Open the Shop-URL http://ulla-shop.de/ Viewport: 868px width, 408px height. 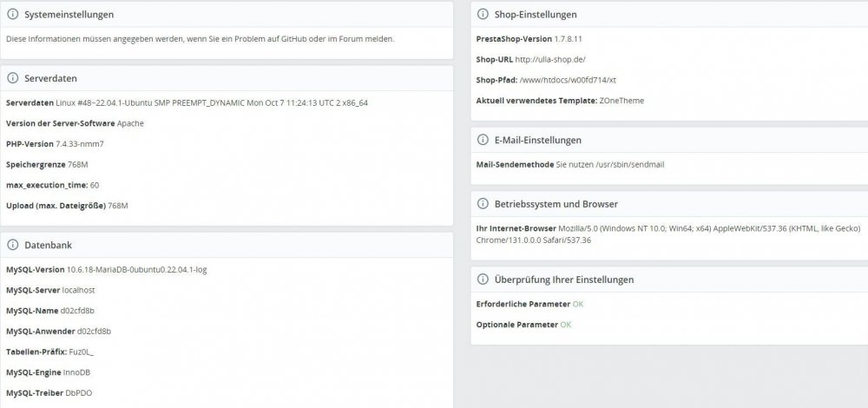[550, 59]
